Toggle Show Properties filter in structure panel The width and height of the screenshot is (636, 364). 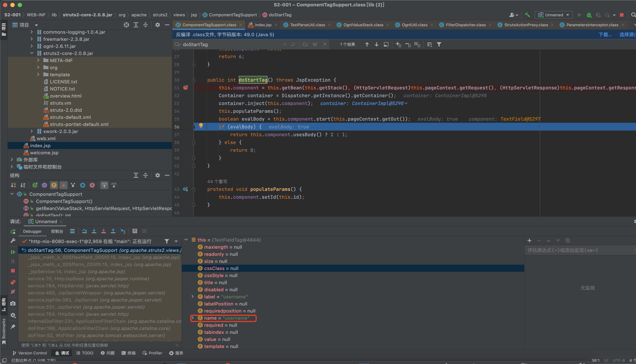44,185
